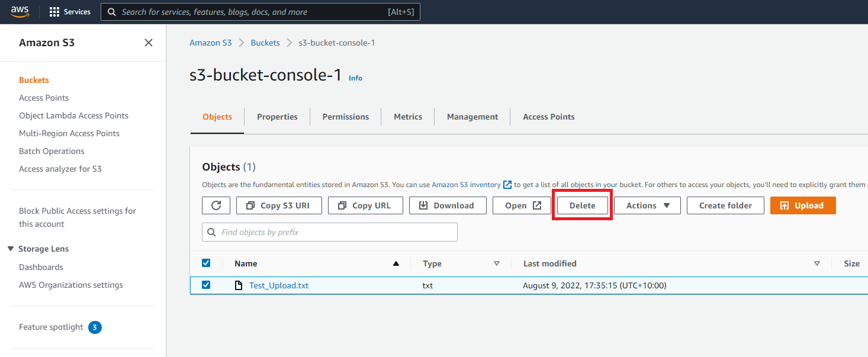This screenshot has width=868, height=357.
Task: Click the AWS logo home icon
Action: 20,12
